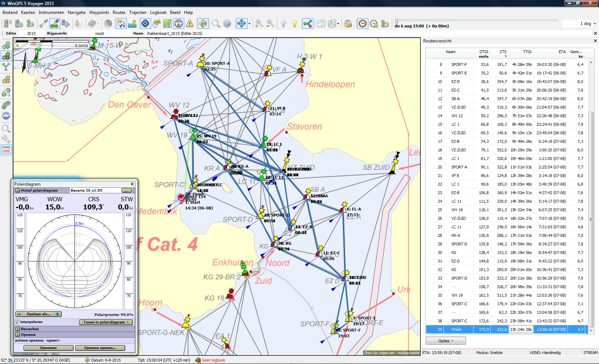This screenshot has width=599, height=364.
Task: Open dropdown arrow beside the chart book icon
Action: pyautogui.click(x=98, y=24)
